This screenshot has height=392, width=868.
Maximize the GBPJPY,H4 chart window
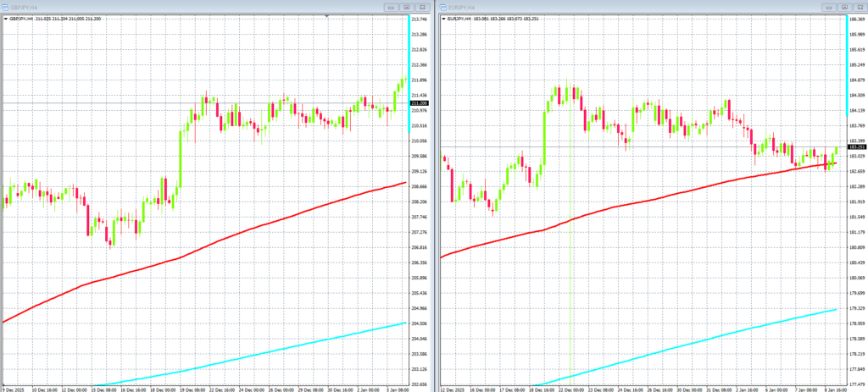click(x=407, y=6)
